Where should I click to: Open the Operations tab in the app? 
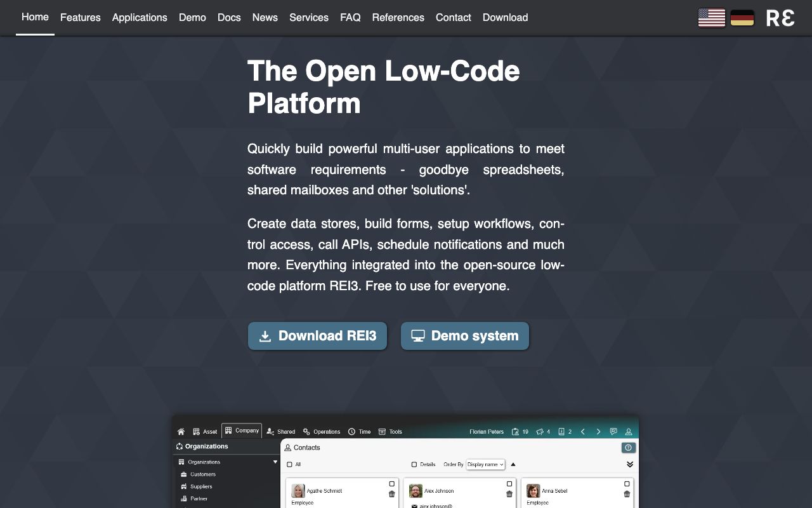(x=322, y=432)
